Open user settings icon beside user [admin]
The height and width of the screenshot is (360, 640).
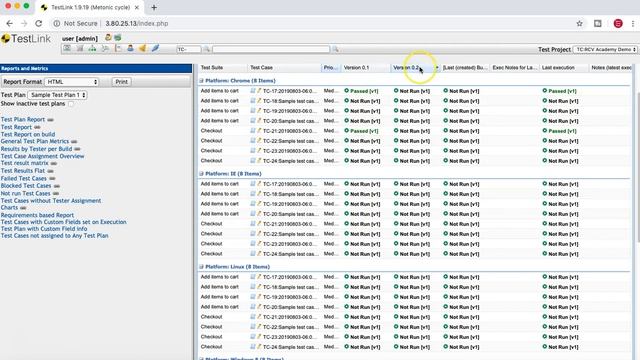tap(108, 38)
